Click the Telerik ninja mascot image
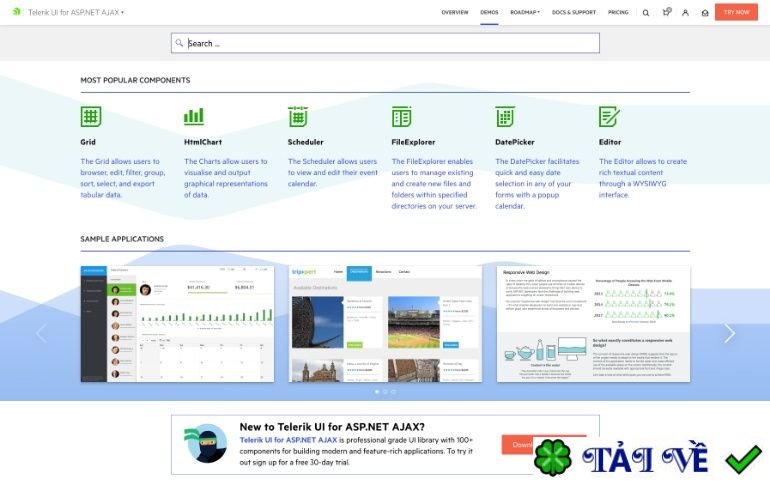Image resolution: width=770 pixels, height=484 pixels. tap(206, 444)
